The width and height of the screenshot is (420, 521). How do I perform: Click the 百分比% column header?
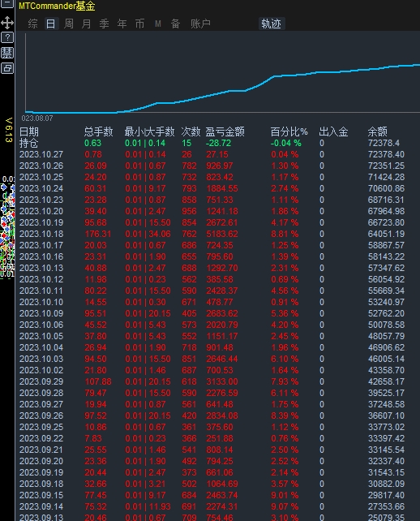(x=289, y=132)
